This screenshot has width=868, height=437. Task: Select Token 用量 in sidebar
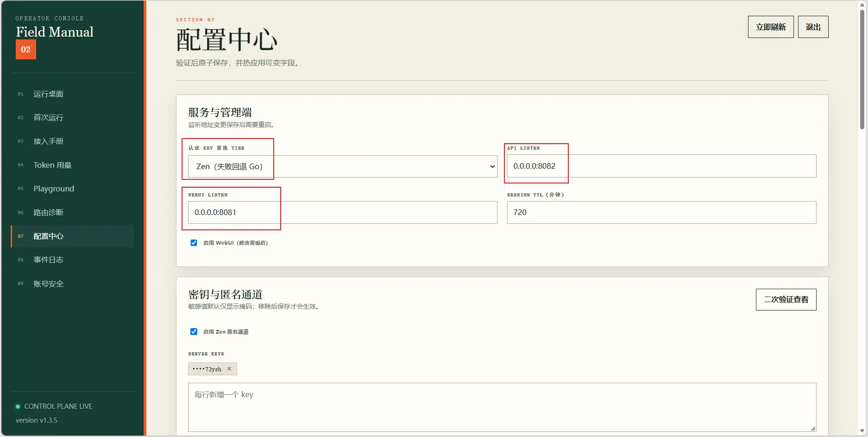click(x=72, y=165)
